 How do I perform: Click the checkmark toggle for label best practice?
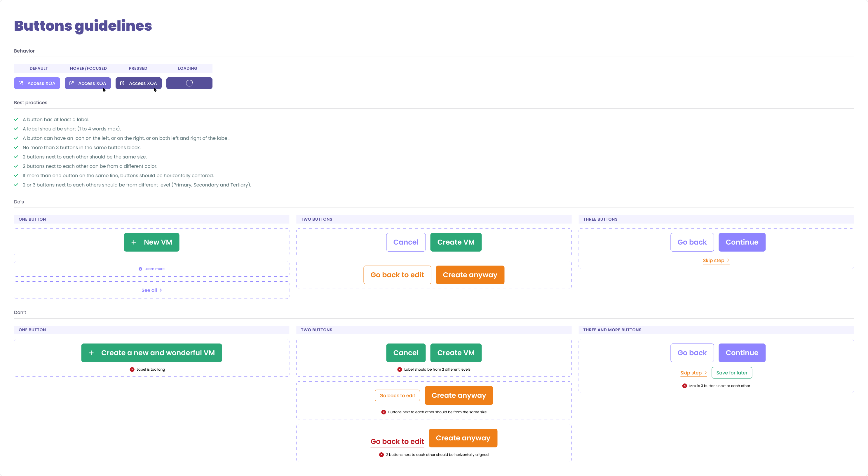coord(16,128)
